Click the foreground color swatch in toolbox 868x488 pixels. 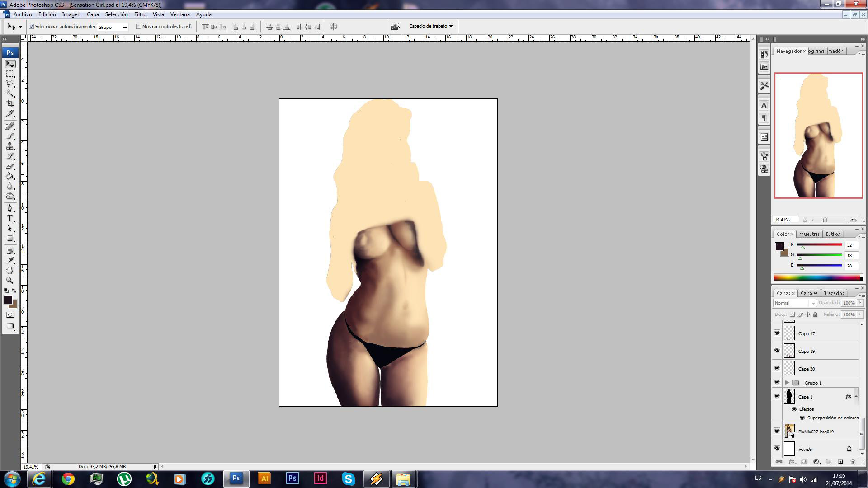pos(8,299)
